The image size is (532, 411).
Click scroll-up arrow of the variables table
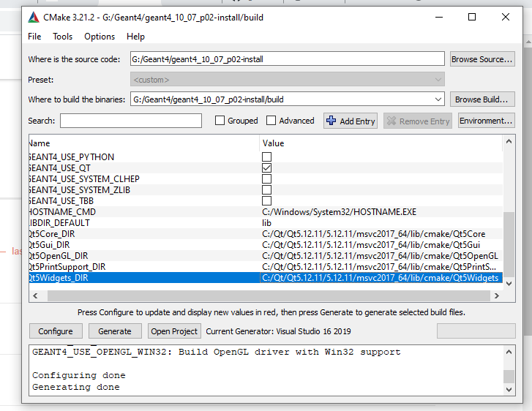pyautogui.click(x=509, y=141)
